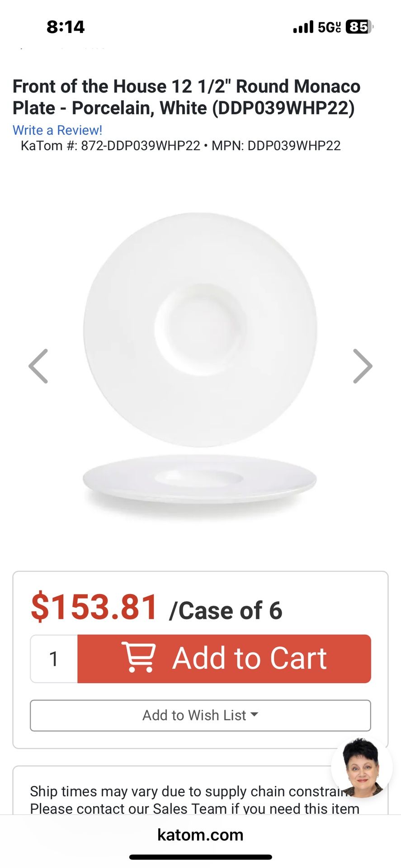Click the caret beside Add to Wish List
This screenshot has width=401, height=868.
[254, 715]
